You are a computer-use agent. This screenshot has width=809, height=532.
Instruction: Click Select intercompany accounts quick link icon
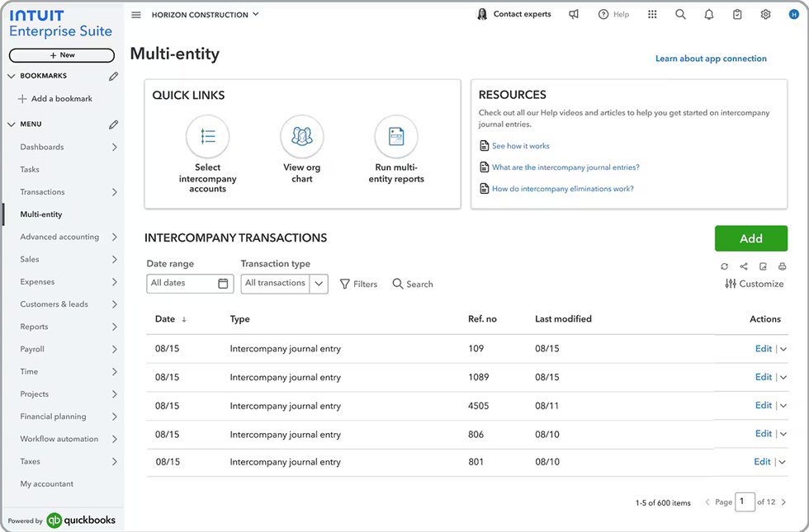[207, 137]
